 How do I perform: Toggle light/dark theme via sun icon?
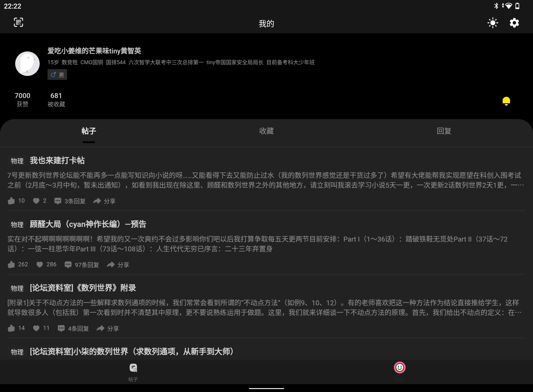coord(493,23)
